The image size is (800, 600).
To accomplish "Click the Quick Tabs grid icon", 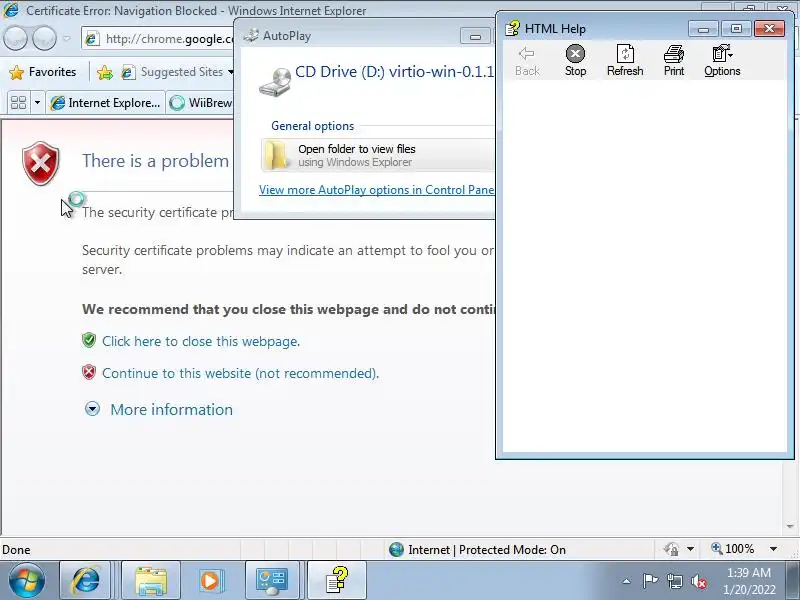I will [x=18, y=103].
